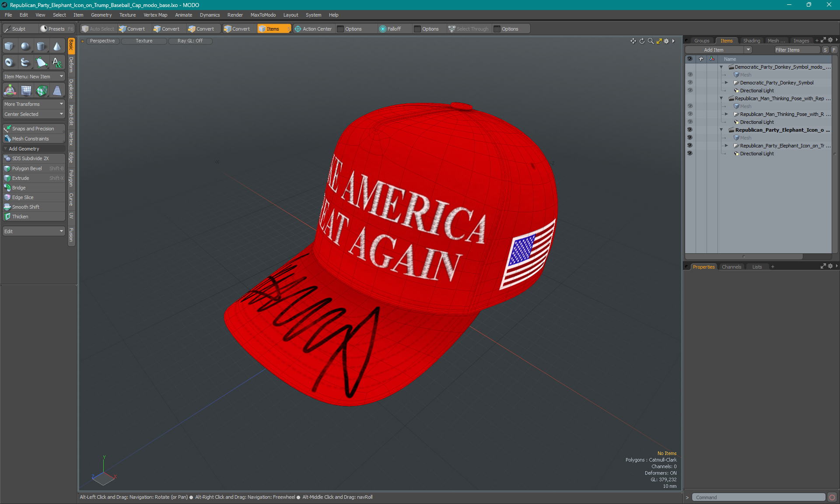
Task: Select the Cone primitive tool
Action: tap(57, 46)
